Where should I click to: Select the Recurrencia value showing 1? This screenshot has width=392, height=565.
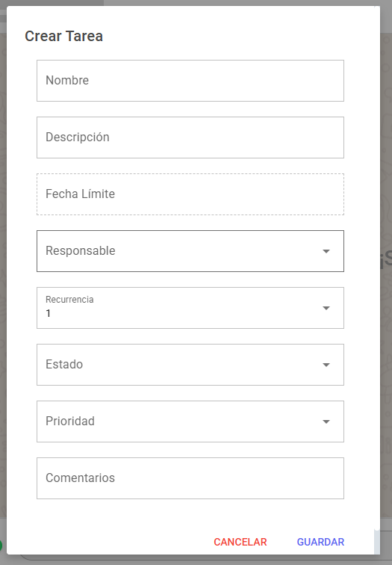(x=49, y=313)
